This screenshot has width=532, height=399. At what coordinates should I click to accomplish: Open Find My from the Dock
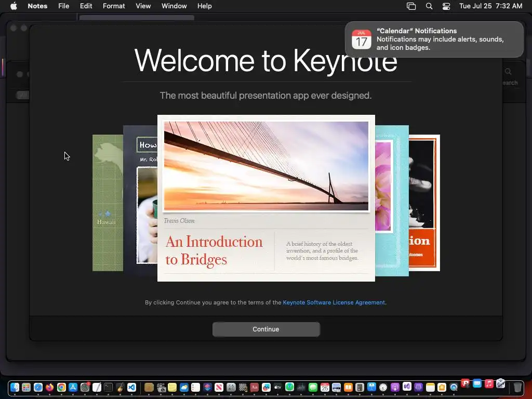[x=289, y=387]
